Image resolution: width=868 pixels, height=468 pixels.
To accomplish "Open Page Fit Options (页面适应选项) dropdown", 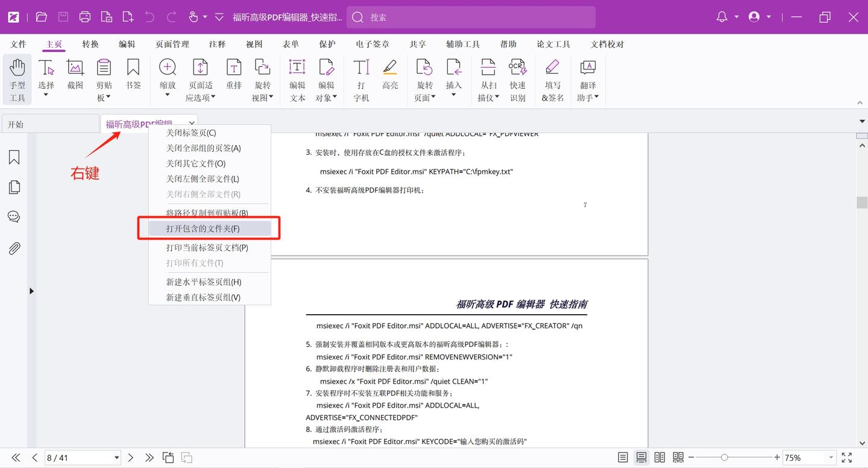I will [213, 98].
